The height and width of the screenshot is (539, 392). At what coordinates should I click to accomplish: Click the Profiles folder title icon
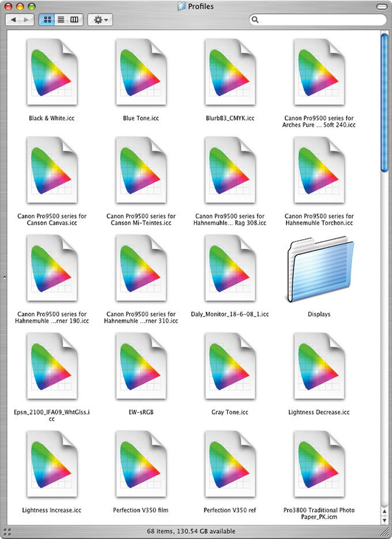(x=182, y=6)
